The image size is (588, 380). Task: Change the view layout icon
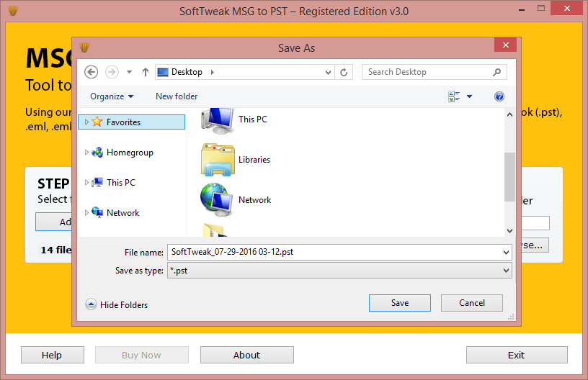click(454, 96)
